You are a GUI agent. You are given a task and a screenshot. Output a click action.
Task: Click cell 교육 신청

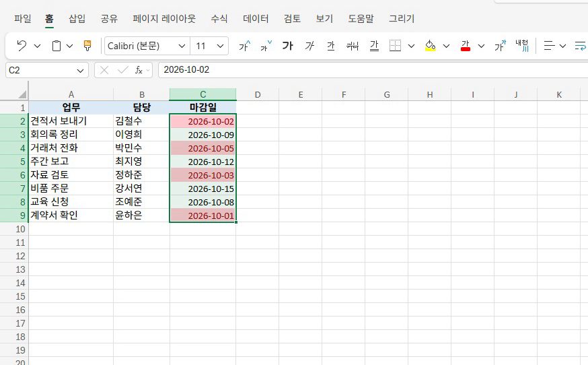pos(71,202)
